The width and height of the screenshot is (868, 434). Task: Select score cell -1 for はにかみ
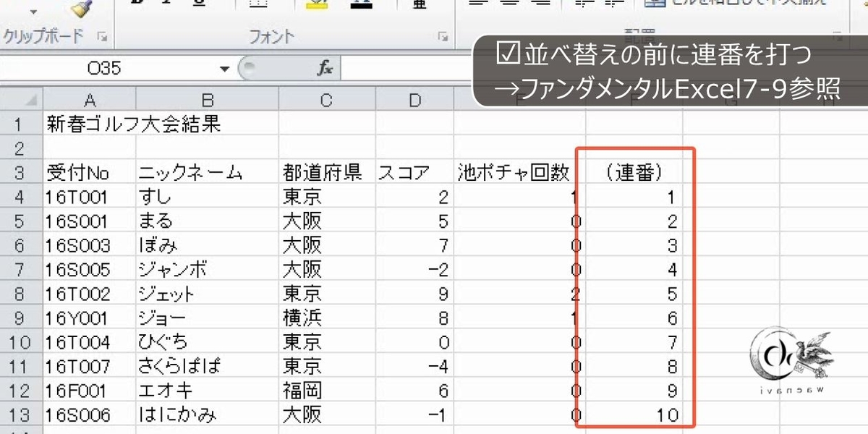[x=414, y=415]
